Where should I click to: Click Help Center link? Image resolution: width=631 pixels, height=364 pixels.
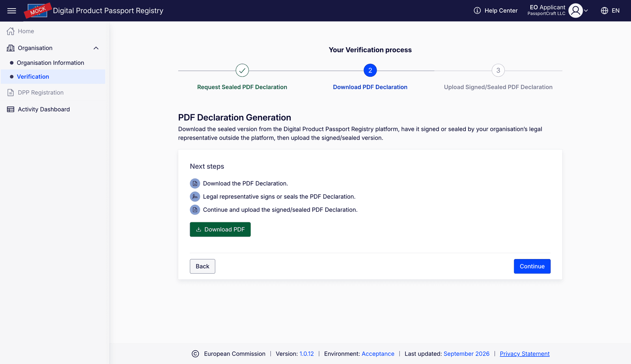tap(501, 11)
